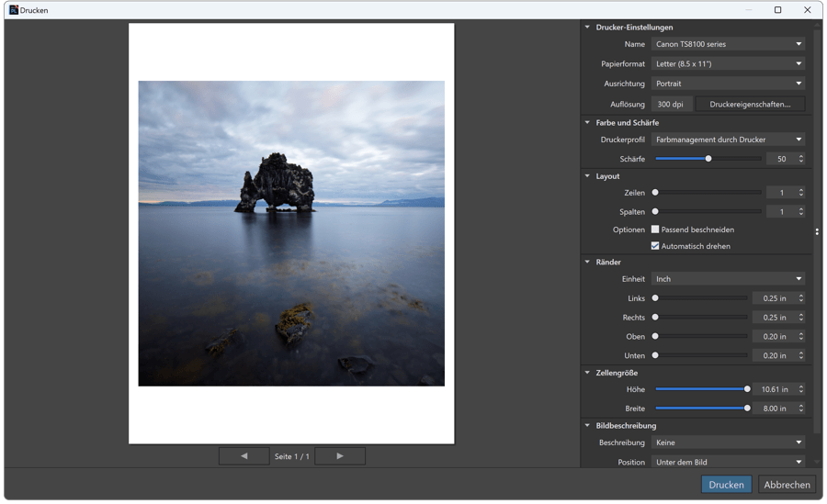The width and height of the screenshot is (827, 504).
Task: Click the Oben 0.20 in field
Action: tap(775, 336)
